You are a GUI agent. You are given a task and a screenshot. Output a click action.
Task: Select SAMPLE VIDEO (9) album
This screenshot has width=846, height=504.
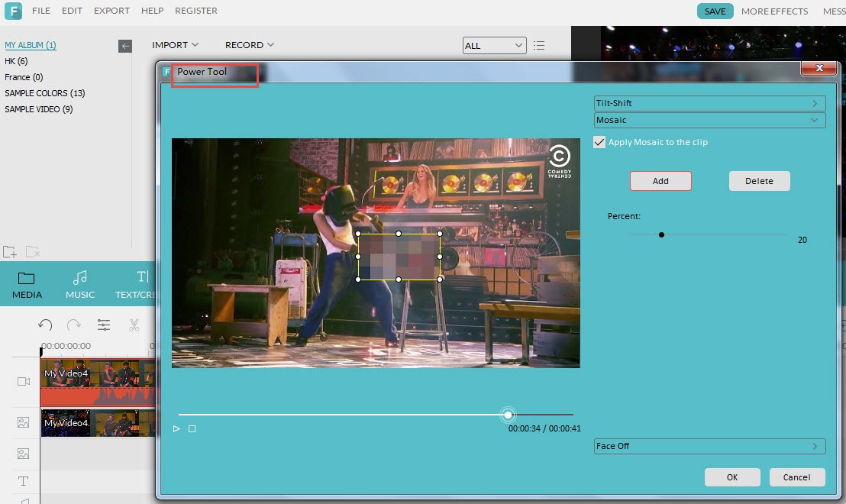pos(39,109)
